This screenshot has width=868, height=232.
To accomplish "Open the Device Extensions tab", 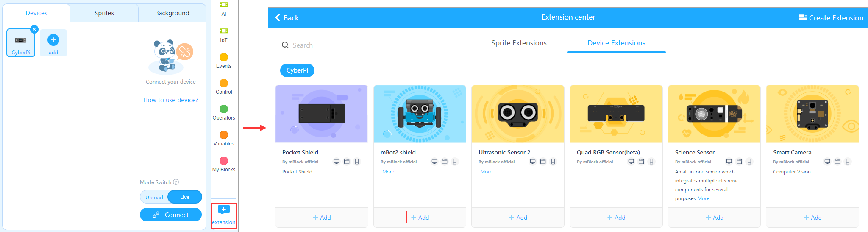I will click(616, 43).
